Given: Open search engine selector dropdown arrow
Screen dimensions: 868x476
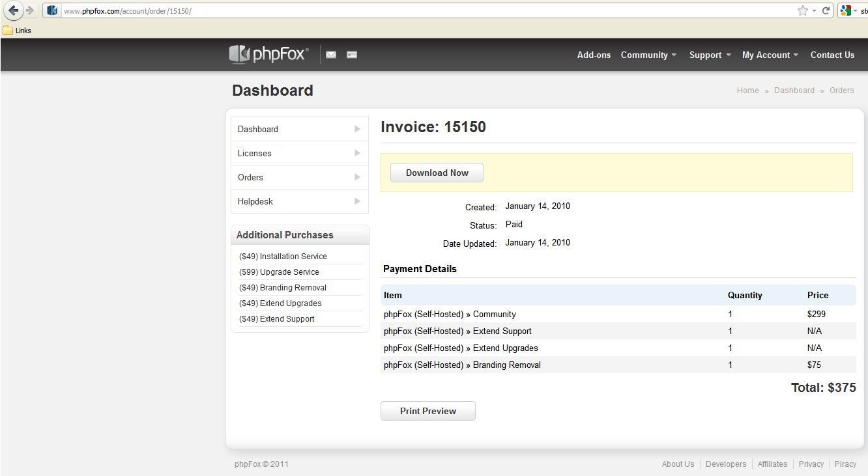Looking at the screenshot, I should (x=855, y=10).
